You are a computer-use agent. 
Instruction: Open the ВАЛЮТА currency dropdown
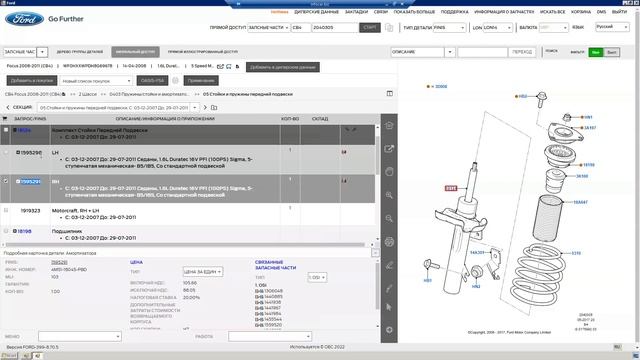[553, 27]
